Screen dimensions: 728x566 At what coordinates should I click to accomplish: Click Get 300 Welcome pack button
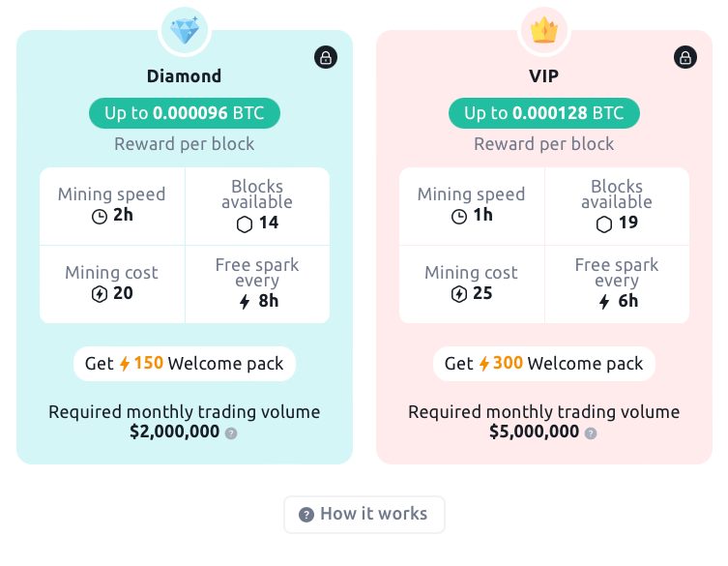click(x=544, y=364)
